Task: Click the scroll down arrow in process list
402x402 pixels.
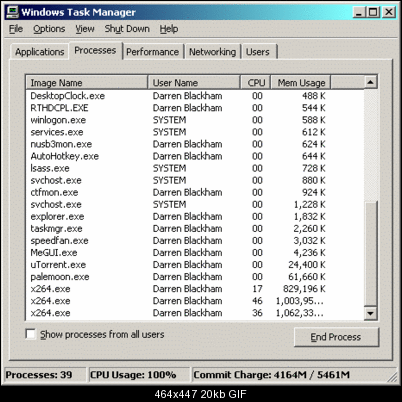Action: tap(371, 313)
